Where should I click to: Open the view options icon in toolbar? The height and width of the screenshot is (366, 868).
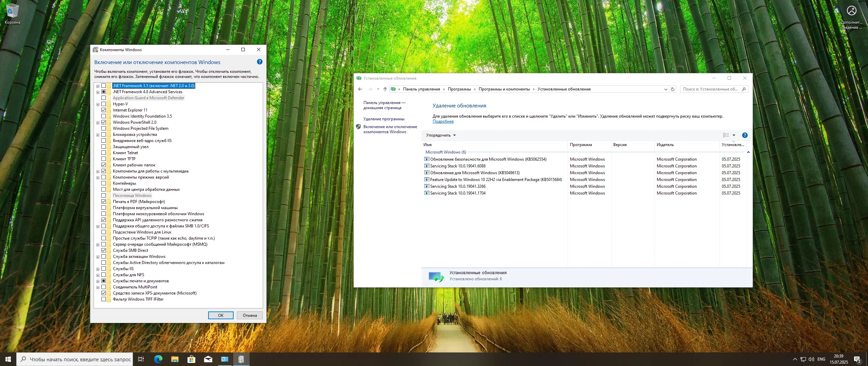coord(726,135)
